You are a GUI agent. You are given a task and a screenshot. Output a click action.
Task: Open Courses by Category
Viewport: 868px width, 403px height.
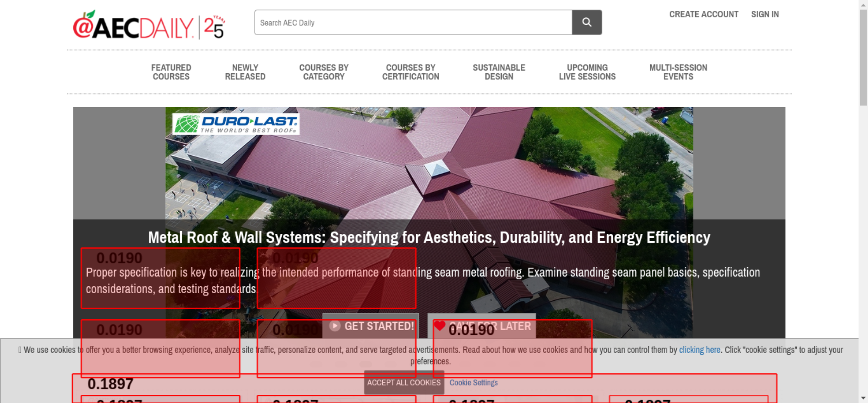click(x=324, y=72)
